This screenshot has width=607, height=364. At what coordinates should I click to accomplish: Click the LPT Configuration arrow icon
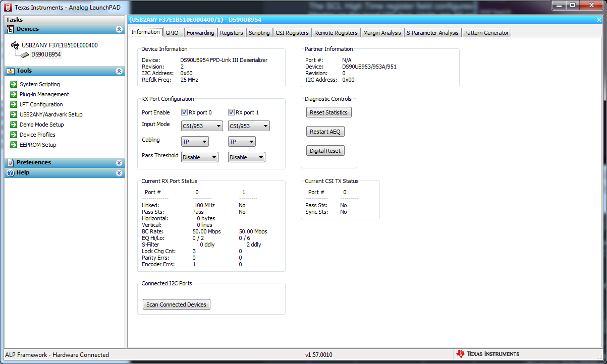click(x=14, y=104)
